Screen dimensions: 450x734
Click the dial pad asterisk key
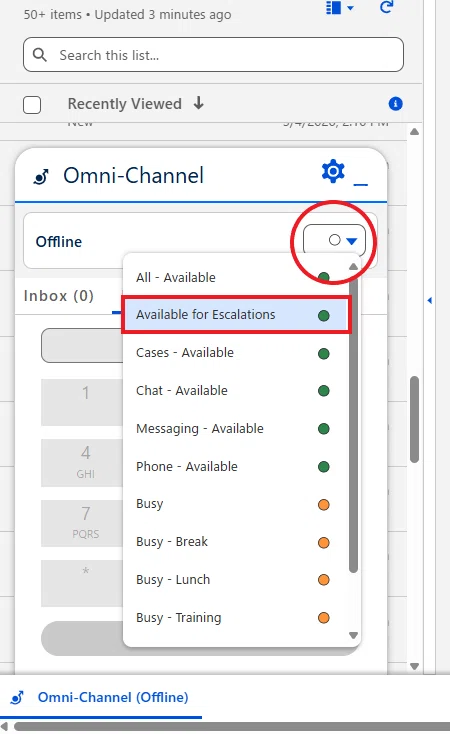pyautogui.click(x=82, y=583)
